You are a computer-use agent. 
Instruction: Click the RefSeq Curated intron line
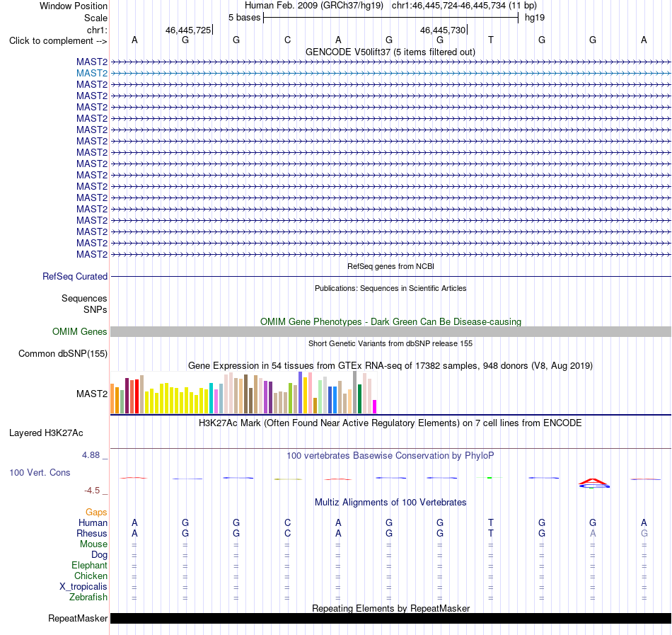(x=391, y=277)
